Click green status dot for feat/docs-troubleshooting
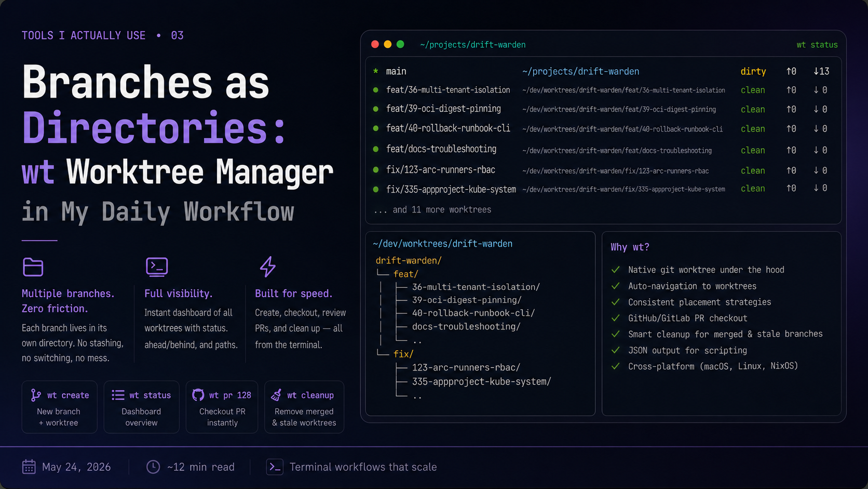The image size is (868, 489). [x=375, y=149]
